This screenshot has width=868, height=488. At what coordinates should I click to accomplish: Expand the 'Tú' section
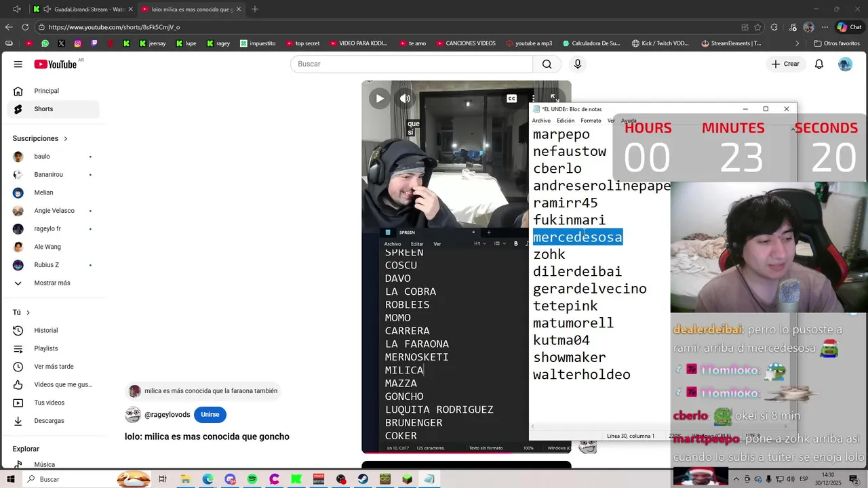[21, 312]
